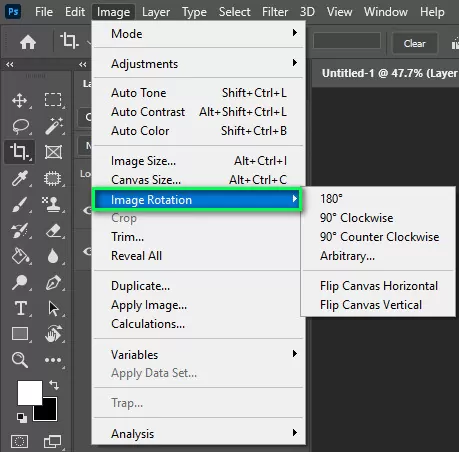
Task: Select the Zoom tool
Action: pos(20,360)
